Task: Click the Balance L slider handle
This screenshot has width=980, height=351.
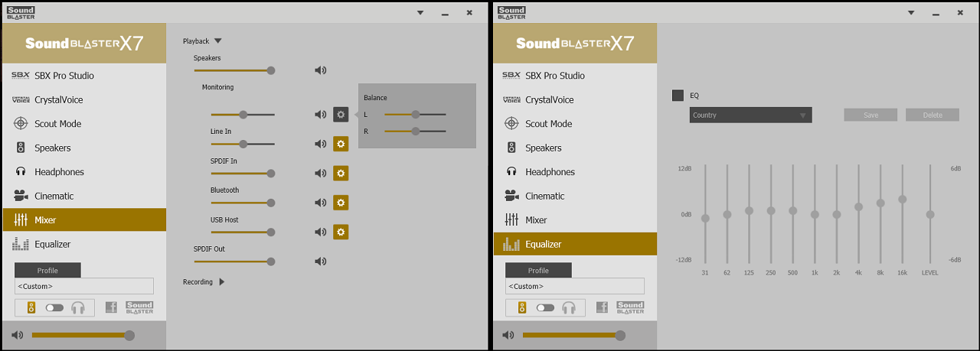Action: 415,115
